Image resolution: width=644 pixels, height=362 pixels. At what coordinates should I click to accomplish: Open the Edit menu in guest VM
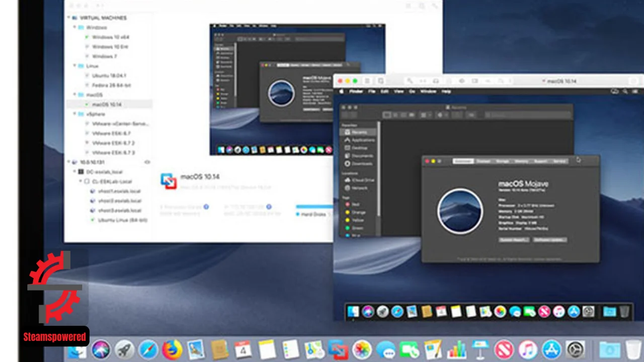pos(385,92)
